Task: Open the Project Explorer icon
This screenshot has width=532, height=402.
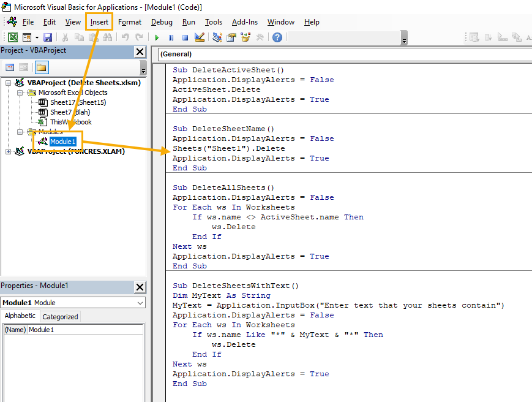Action: click(x=217, y=37)
